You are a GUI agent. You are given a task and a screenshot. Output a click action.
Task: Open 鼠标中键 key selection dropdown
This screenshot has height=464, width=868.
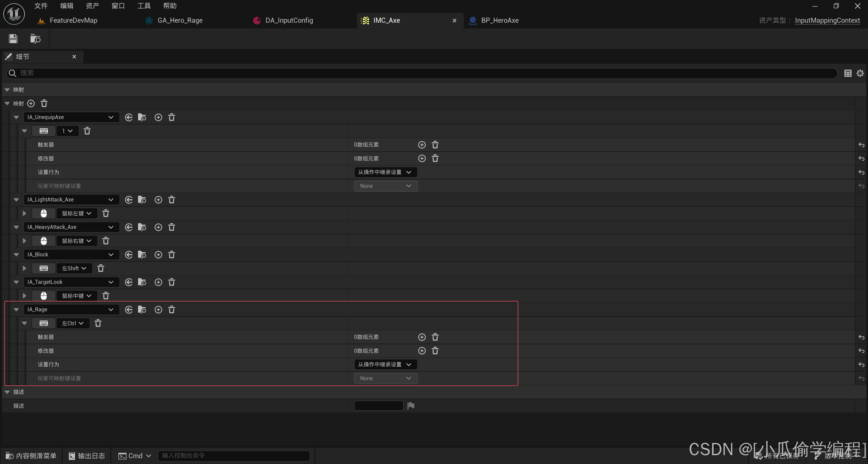tap(77, 296)
